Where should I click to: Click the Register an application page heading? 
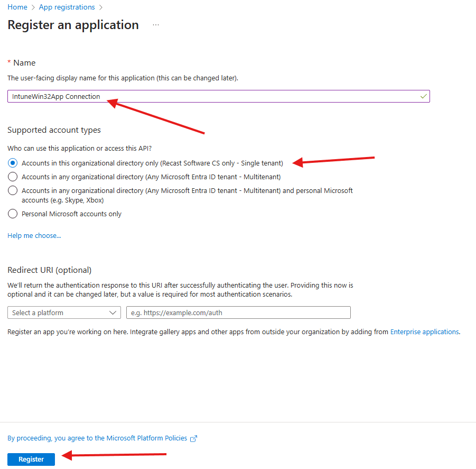[73, 25]
